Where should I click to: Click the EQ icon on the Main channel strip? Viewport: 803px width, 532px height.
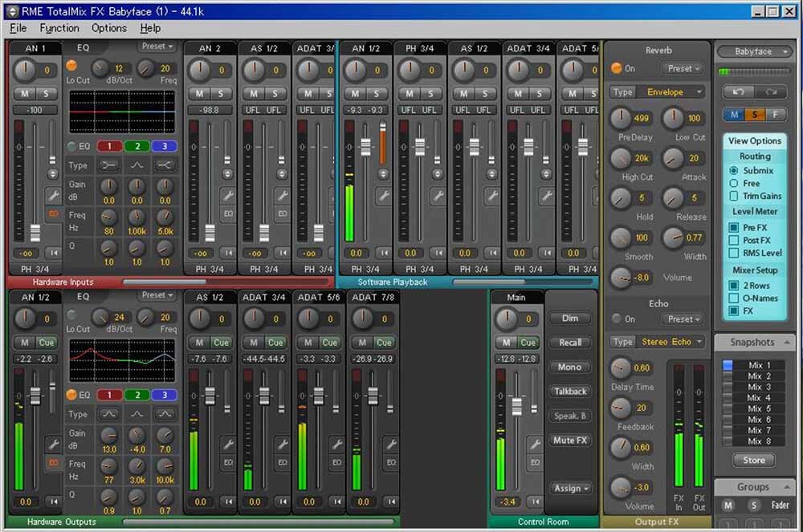point(535,462)
